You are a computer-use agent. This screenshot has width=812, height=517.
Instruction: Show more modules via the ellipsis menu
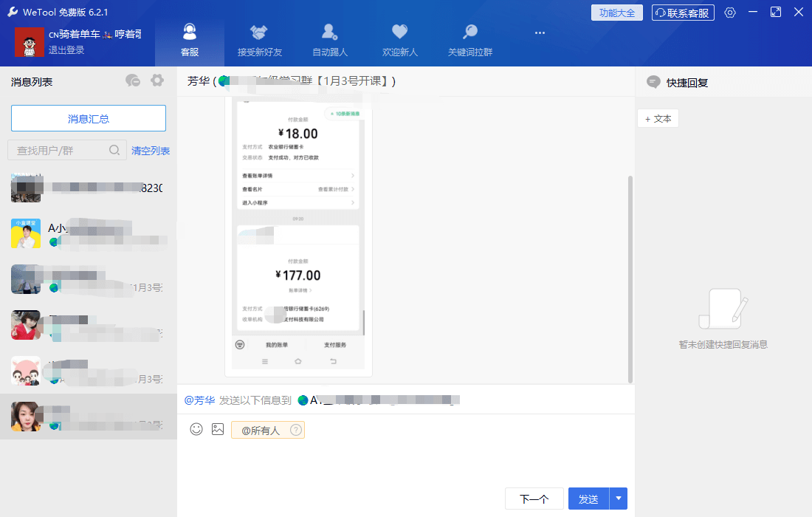[x=540, y=32]
